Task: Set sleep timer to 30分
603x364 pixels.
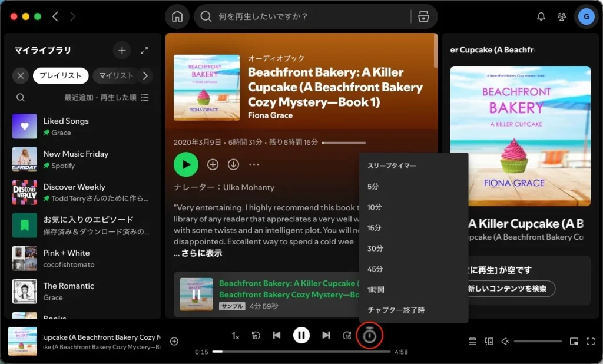Action: pos(413,249)
